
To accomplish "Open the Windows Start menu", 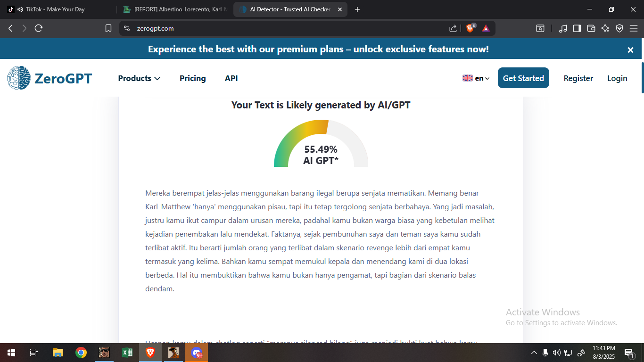I will click(x=11, y=353).
